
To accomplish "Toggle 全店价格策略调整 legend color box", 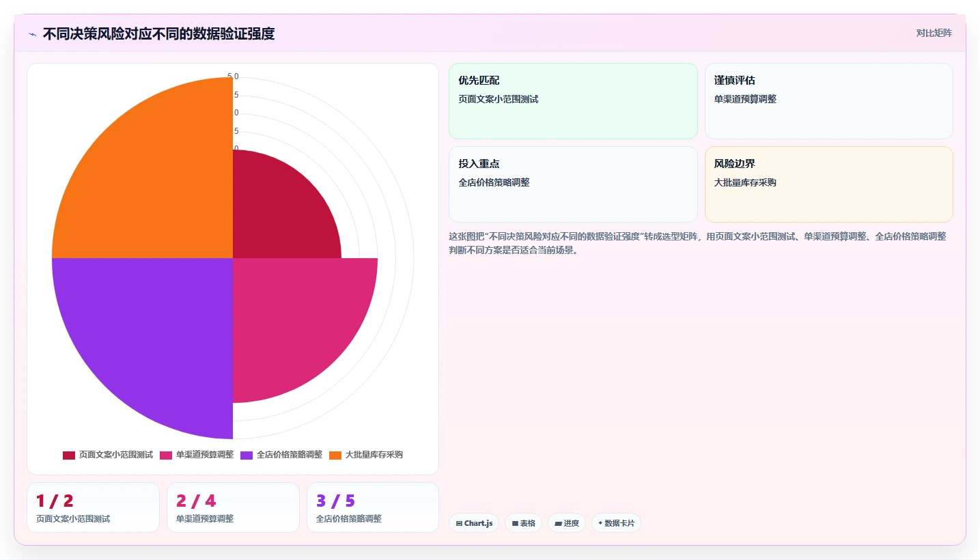I will coord(247,456).
